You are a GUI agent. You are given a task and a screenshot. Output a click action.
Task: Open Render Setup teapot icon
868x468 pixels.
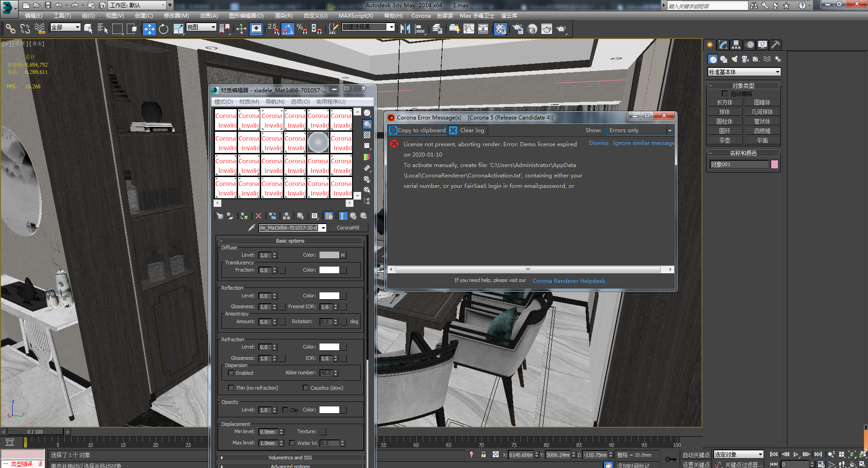point(518,29)
